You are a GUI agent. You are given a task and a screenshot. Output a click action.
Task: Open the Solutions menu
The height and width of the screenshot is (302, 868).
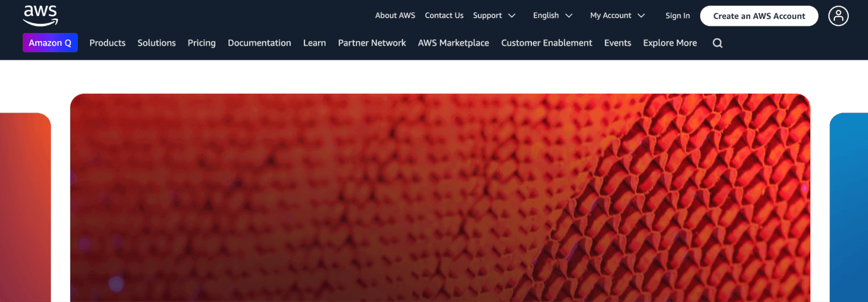(156, 43)
